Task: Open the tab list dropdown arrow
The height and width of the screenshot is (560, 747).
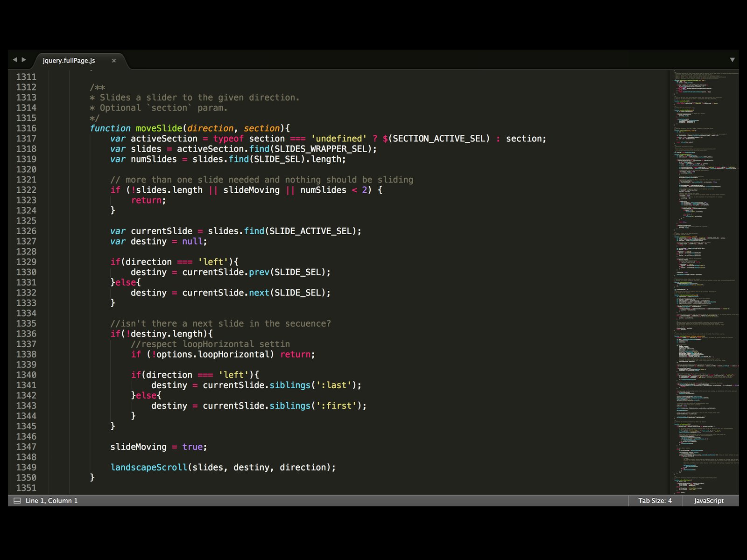Action: [x=732, y=60]
